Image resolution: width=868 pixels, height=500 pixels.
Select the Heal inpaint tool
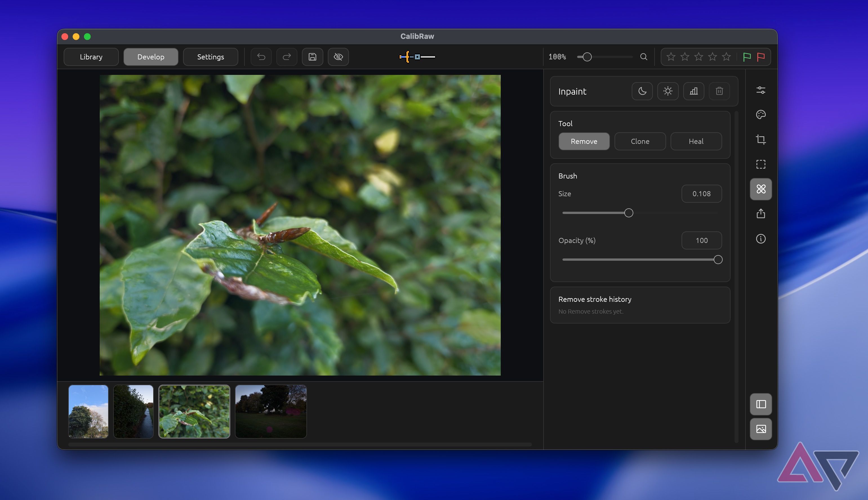[696, 141]
